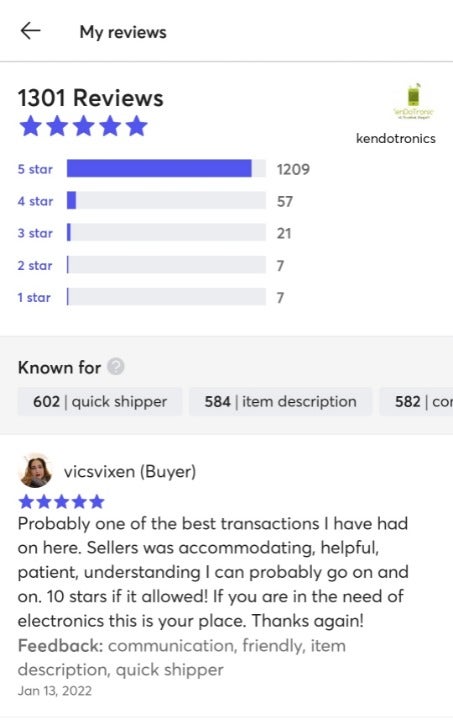Tap the overall five-star rating stars
453x720 pixels.
tap(83, 126)
